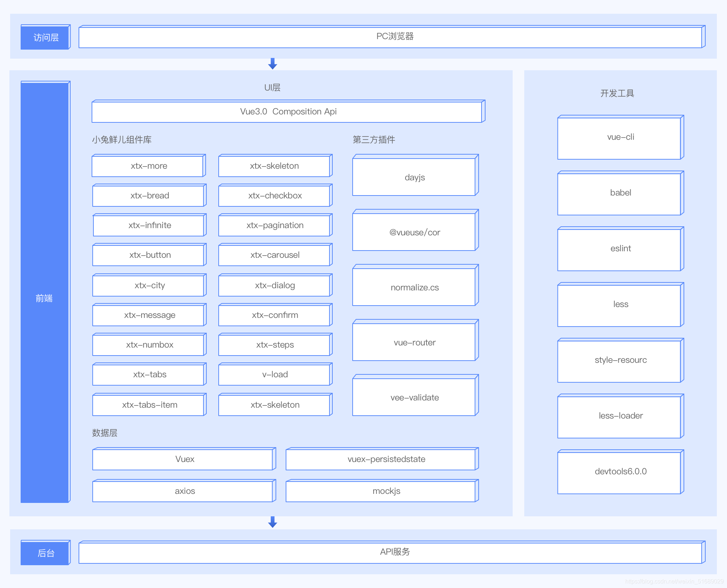Click the axios box
The image size is (727, 588).
184,491
